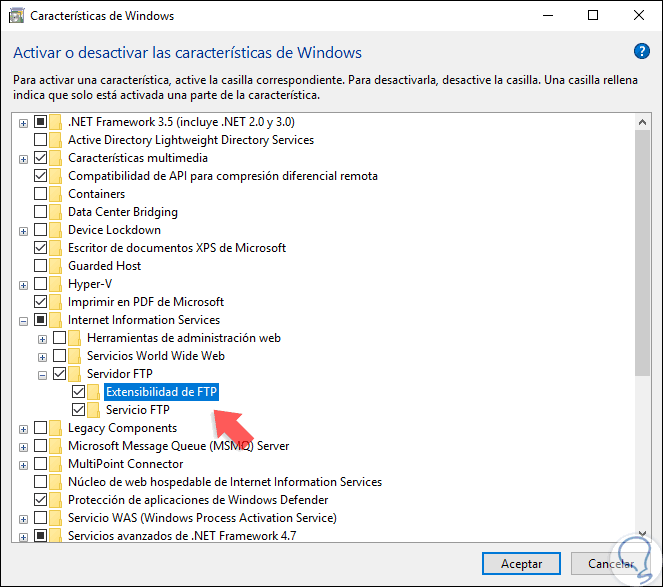Disable the Servicio FTP checkbox
Image resolution: width=663 pixels, height=587 pixels.
(x=79, y=410)
